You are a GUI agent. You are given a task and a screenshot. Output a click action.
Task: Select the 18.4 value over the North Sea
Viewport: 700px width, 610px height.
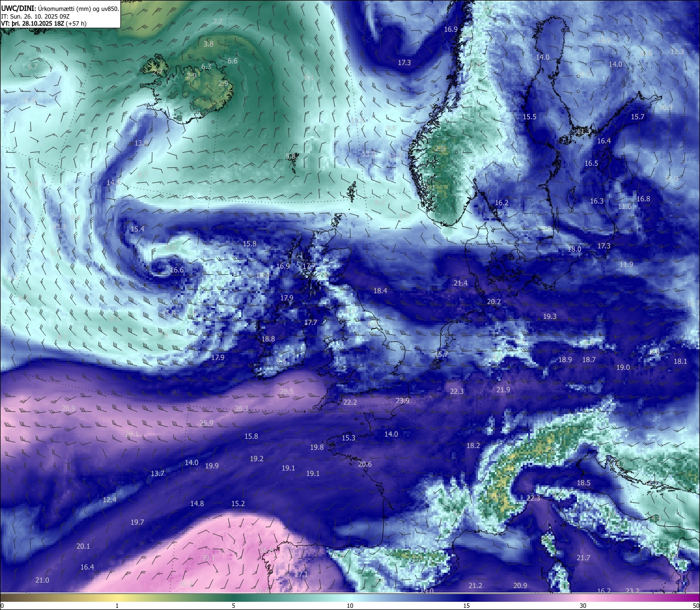pyautogui.click(x=380, y=291)
